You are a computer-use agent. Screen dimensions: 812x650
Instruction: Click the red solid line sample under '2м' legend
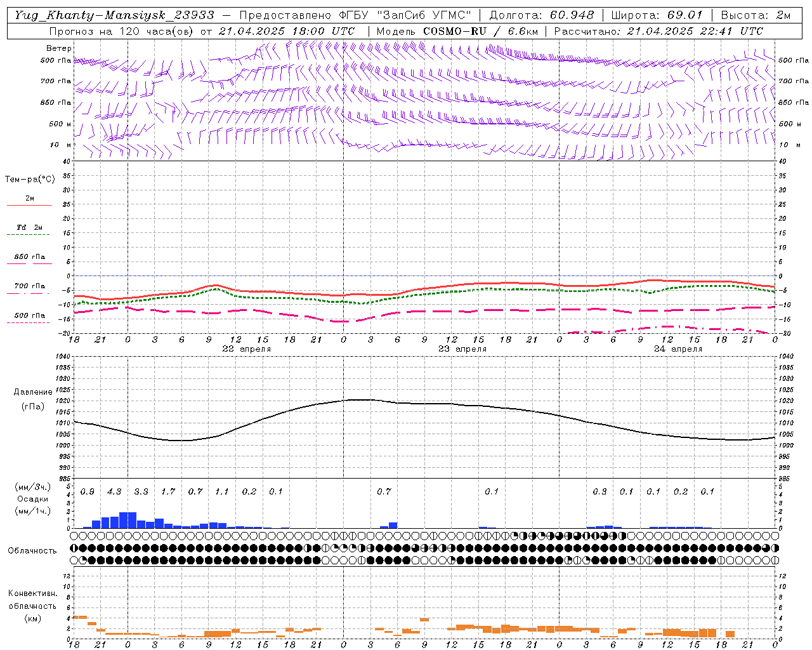point(29,206)
